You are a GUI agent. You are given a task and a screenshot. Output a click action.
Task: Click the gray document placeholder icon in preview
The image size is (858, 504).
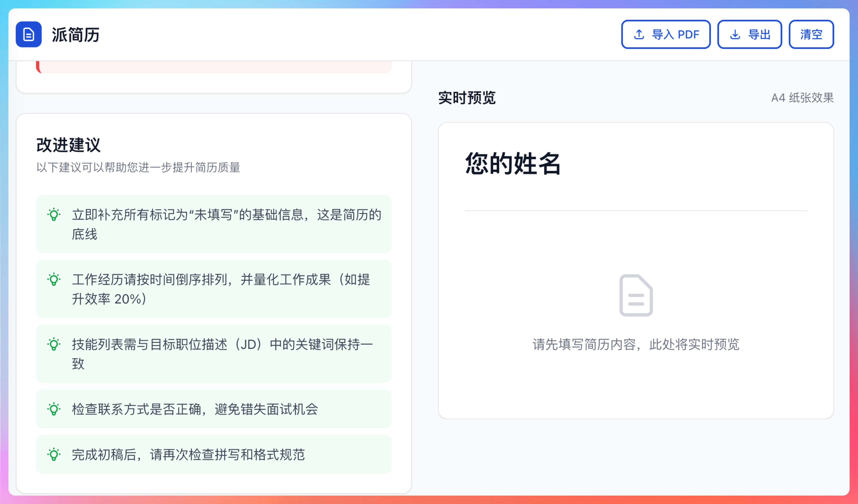coord(636,295)
